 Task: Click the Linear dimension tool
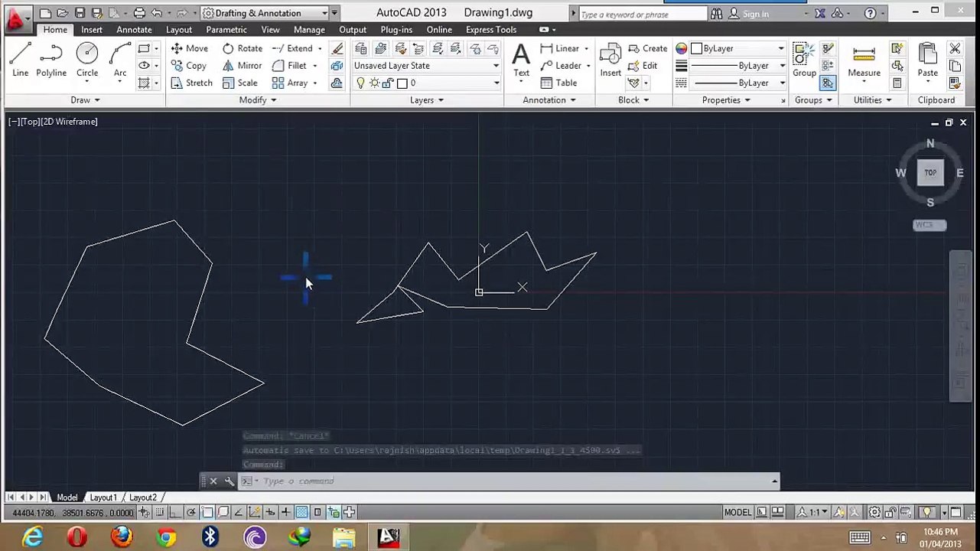[x=560, y=48]
